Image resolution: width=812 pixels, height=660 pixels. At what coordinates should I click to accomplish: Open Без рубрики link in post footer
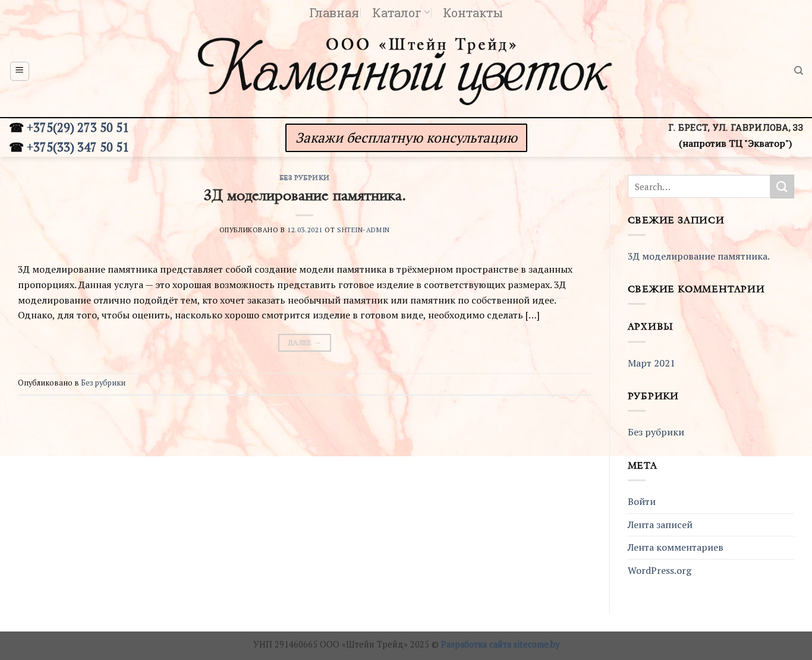(x=103, y=383)
